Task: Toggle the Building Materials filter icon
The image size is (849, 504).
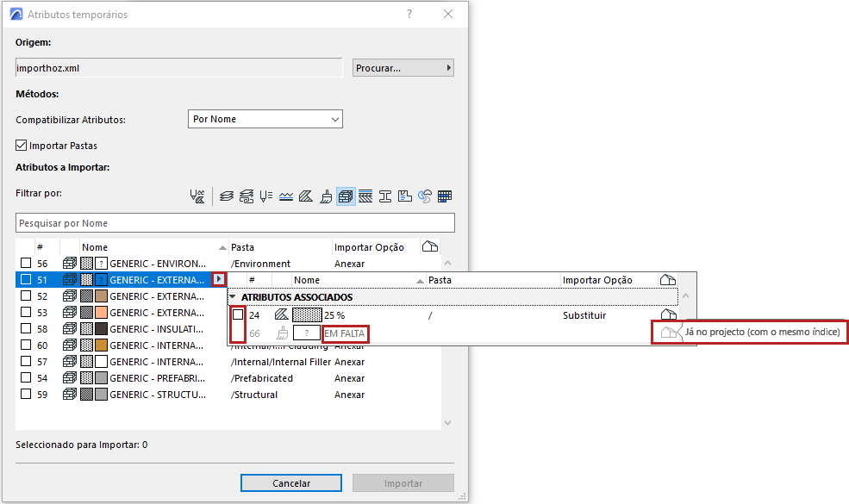Action: [x=346, y=196]
